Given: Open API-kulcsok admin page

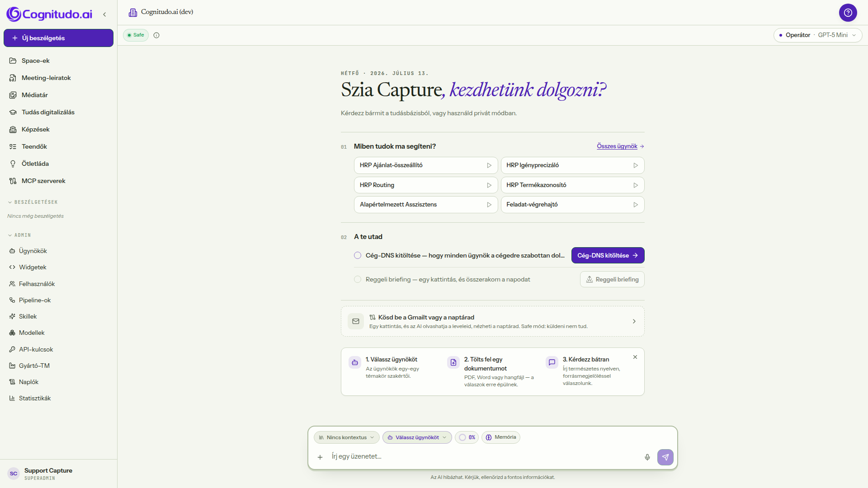Looking at the screenshot, I should point(58,349).
